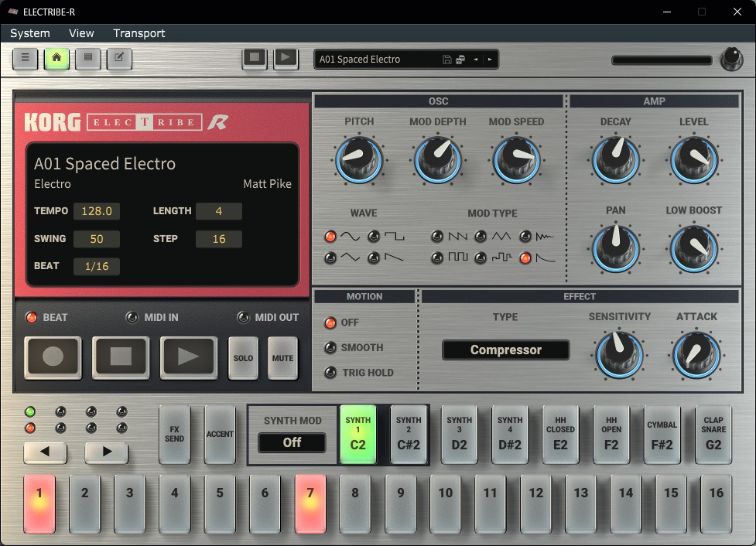Open the hamburger menu in the toolbar

[x=25, y=58]
